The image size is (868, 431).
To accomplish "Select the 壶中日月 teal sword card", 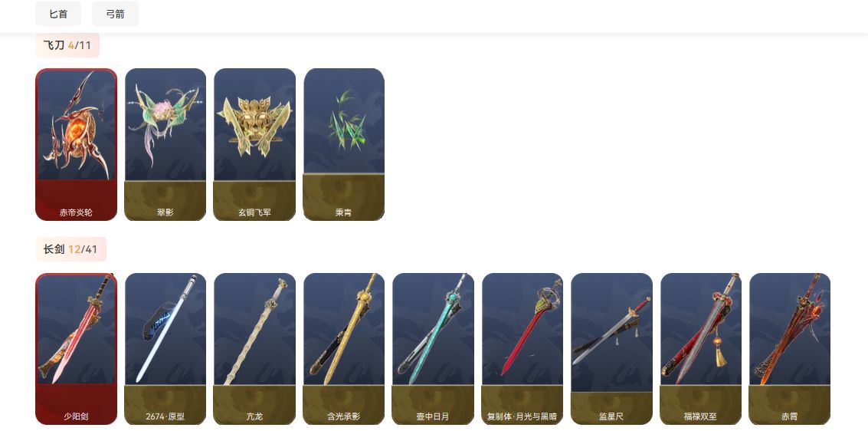I will [433, 349].
